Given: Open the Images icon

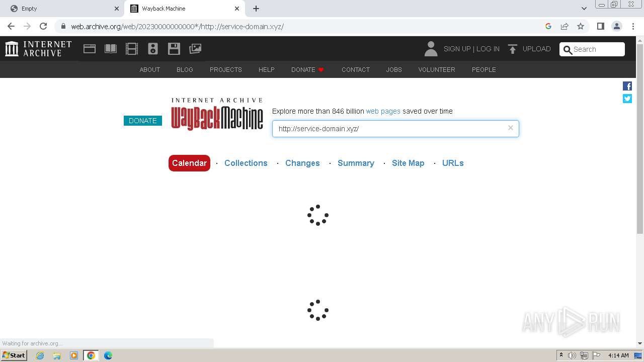Looking at the screenshot, I should tap(195, 49).
